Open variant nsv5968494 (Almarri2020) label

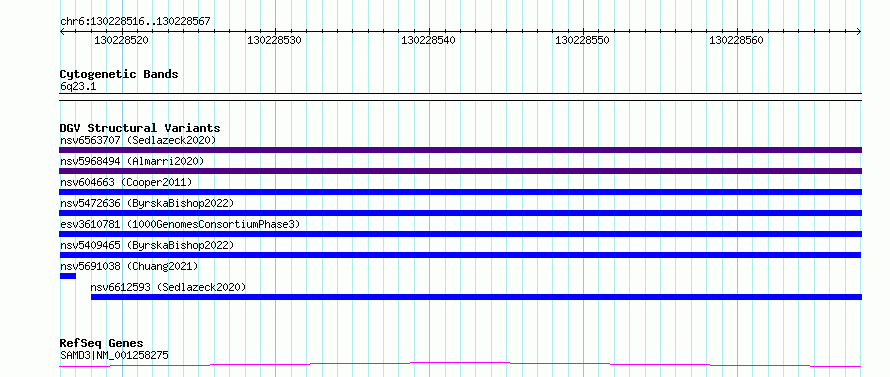click(132, 161)
